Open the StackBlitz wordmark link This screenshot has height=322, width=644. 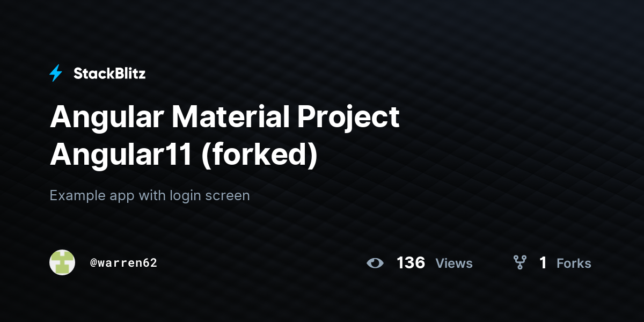[109, 74]
